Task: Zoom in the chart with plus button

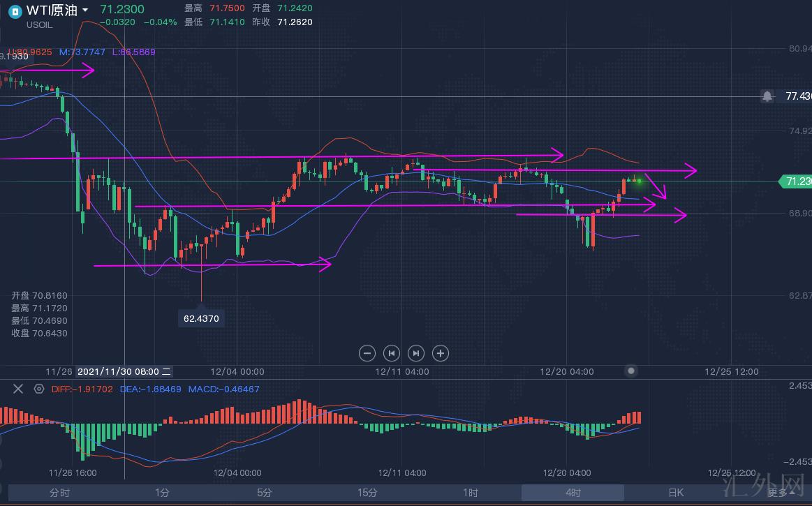Action: (441, 353)
